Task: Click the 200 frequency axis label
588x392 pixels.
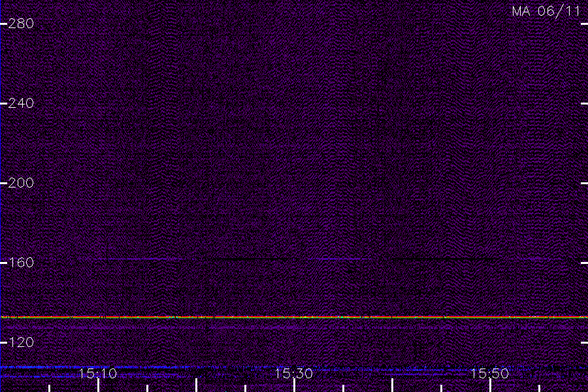Action: click(x=21, y=183)
